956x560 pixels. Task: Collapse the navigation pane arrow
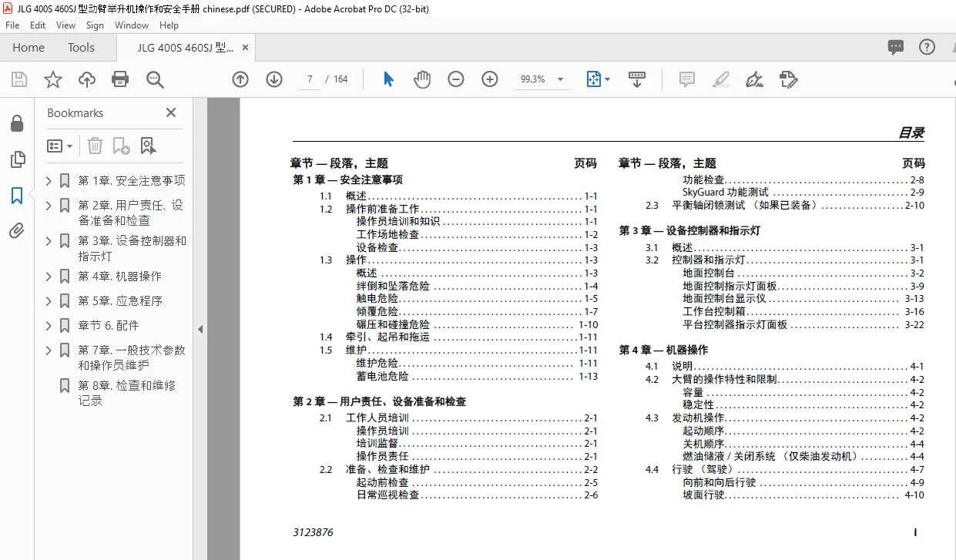pos(200,329)
